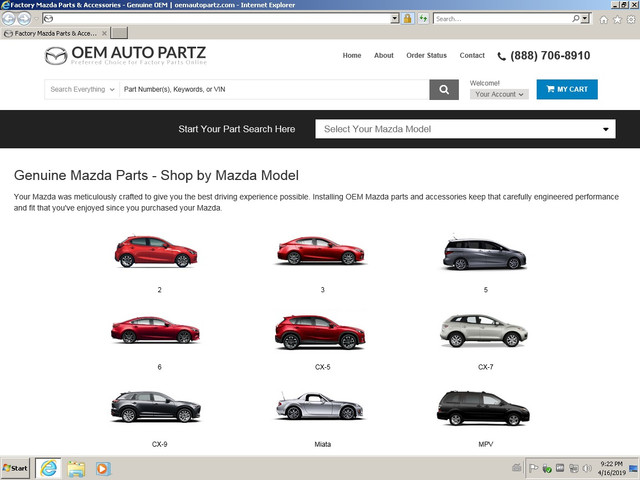Select the Mazda 6 sedan thumbnail

[155, 330]
